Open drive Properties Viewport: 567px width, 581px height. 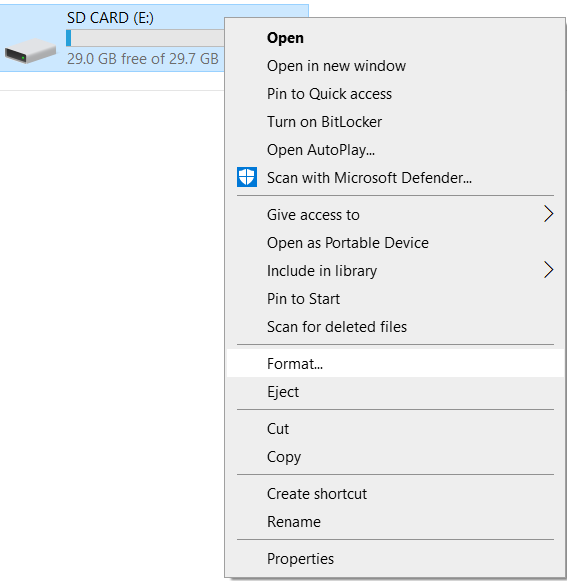point(395,559)
